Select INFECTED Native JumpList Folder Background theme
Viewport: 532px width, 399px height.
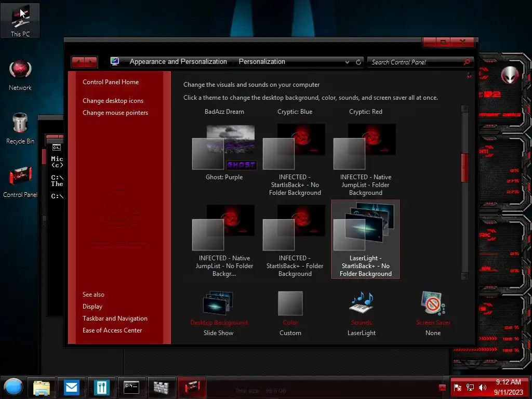[365, 160]
